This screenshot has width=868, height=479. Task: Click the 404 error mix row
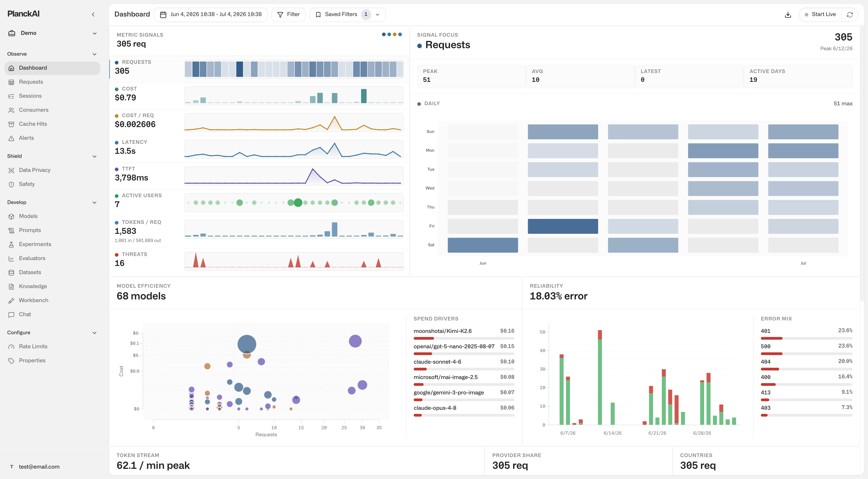point(806,364)
